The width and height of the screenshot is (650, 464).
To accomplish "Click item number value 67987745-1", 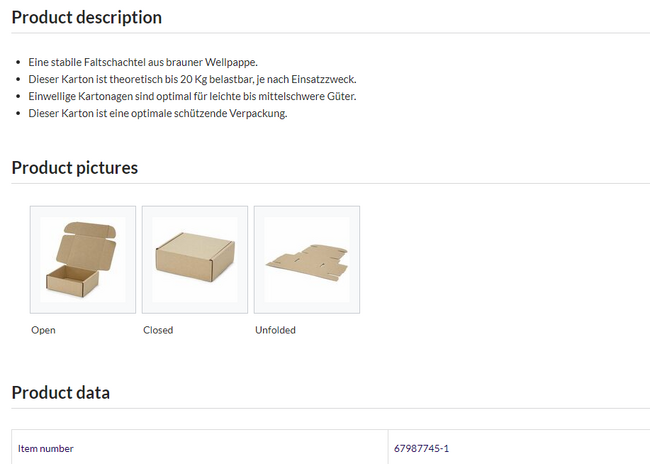I will [x=421, y=448].
